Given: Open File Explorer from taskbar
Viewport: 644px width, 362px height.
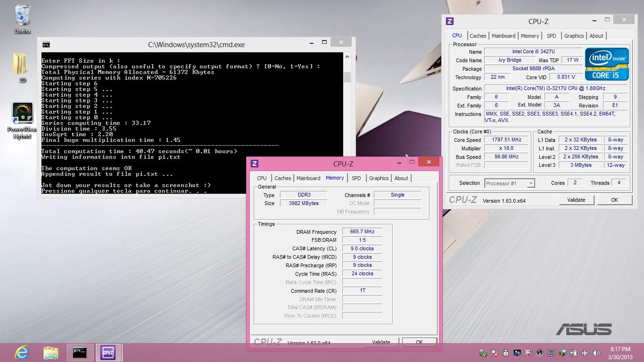Looking at the screenshot, I should [x=50, y=353].
